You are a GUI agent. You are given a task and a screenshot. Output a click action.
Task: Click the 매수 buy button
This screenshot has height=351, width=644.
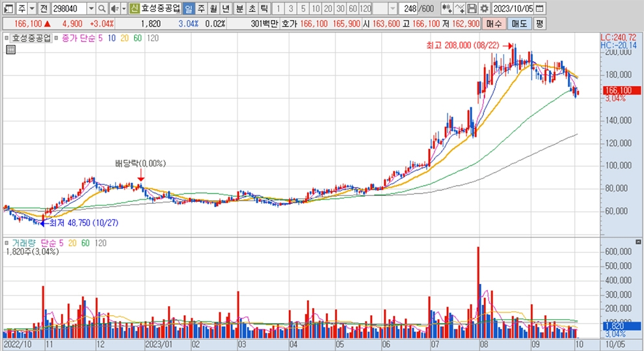point(494,24)
